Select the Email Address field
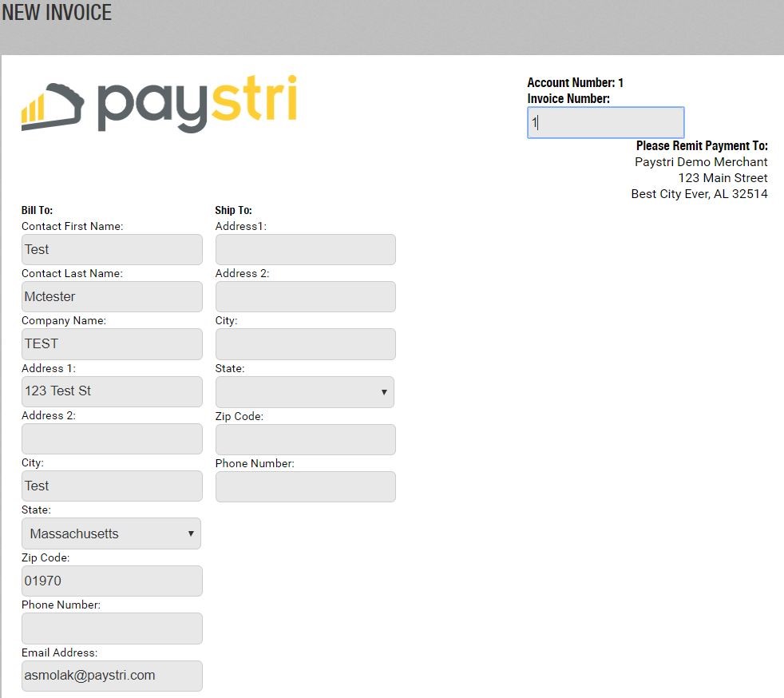This screenshot has width=784, height=698. [x=111, y=676]
